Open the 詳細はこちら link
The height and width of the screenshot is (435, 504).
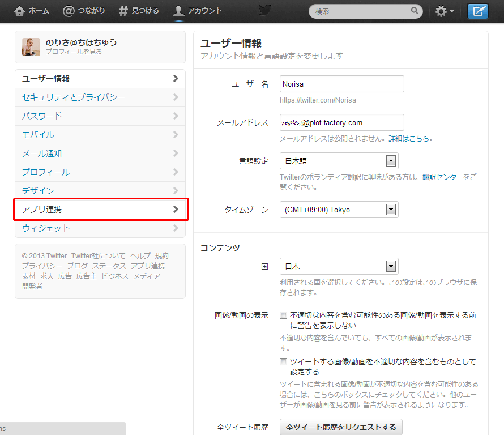pyautogui.click(x=409, y=139)
